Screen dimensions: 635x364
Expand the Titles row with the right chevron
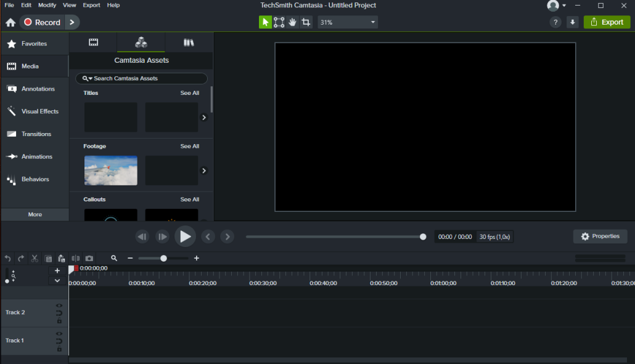[x=204, y=117]
